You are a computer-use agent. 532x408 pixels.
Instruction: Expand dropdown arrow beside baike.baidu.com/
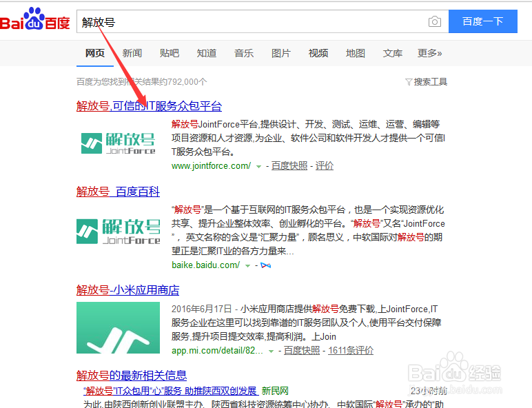247,266
